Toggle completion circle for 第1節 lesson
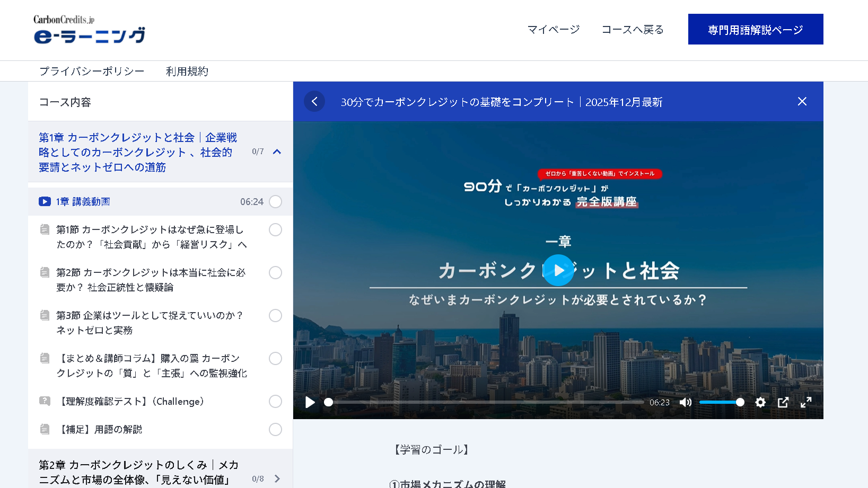Screen dimensions: 868x488 pyautogui.click(x=275, y=230)
